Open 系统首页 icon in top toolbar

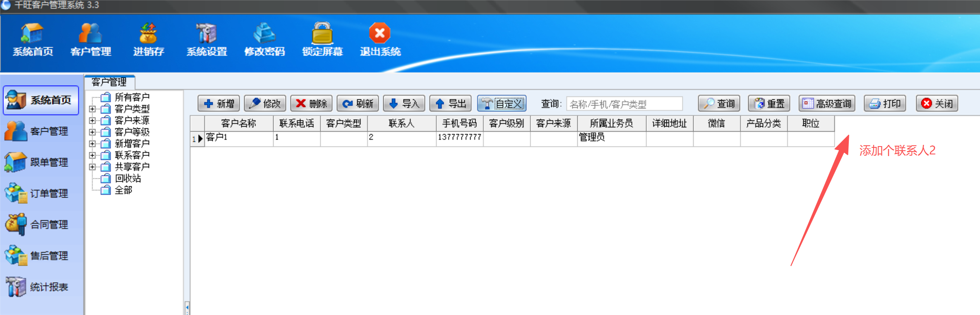[33, 34]
